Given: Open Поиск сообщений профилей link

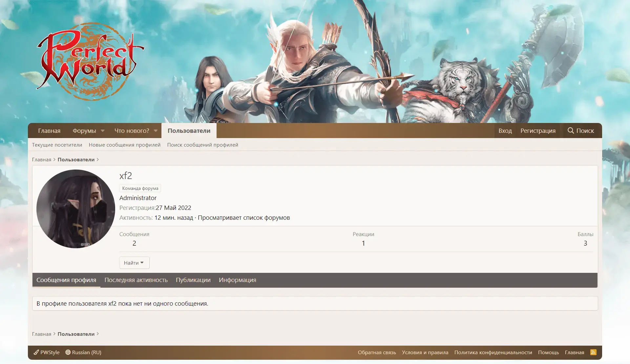Looking at the screenshot, I should click(x=203, y=145).
